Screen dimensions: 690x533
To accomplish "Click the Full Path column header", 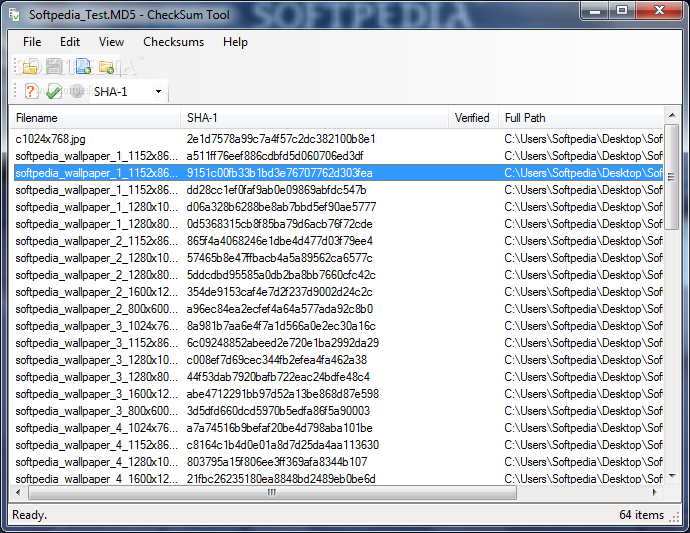I will (x=581, y=118).
